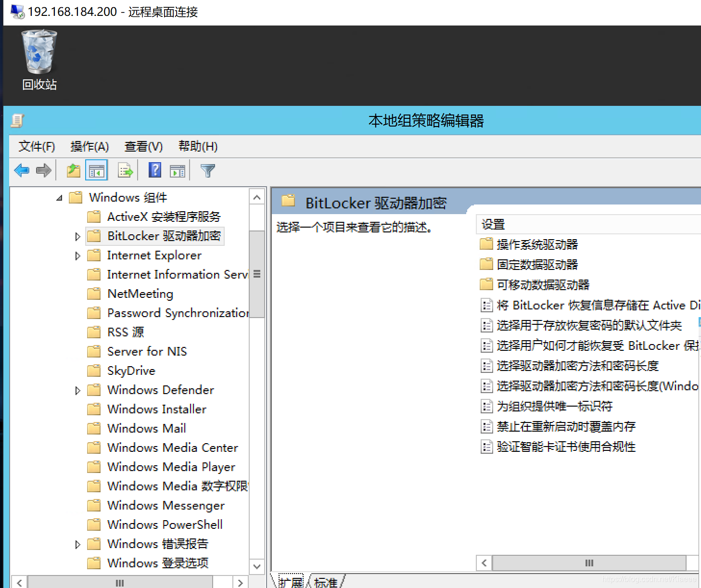The width and height of the screenshot is (701, 588).
Task: Click the folder icon of 固定数据驱动器
Action: [486, 264]
